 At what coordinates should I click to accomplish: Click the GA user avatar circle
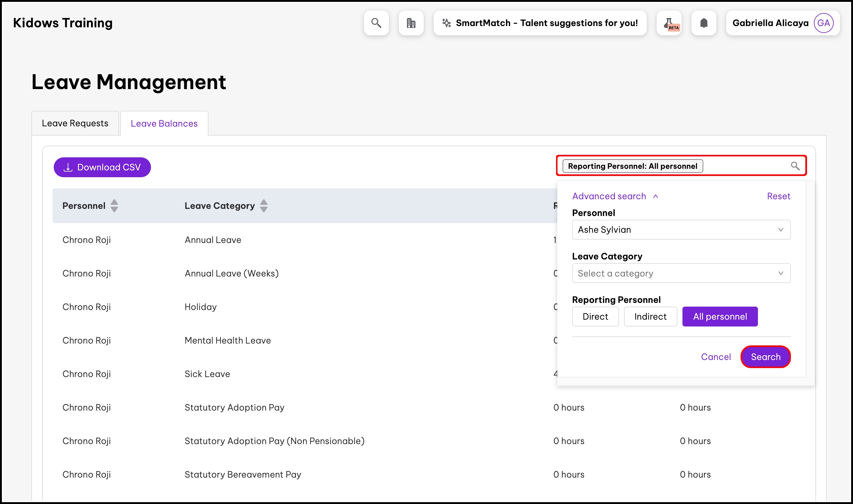coord(823,23)
